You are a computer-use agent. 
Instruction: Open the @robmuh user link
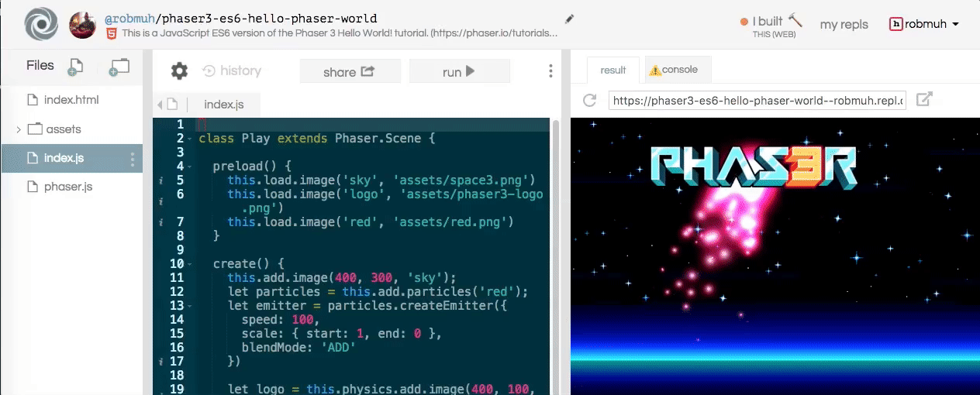tap(129, 18)
